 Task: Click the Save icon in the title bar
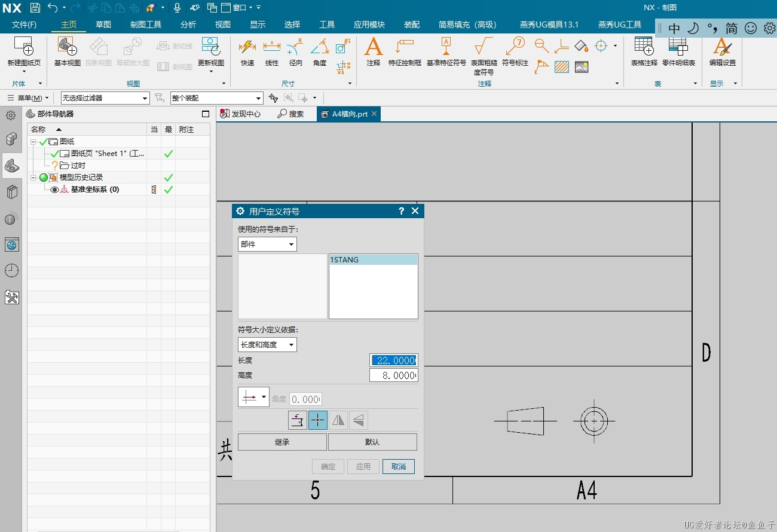(35, 8)
